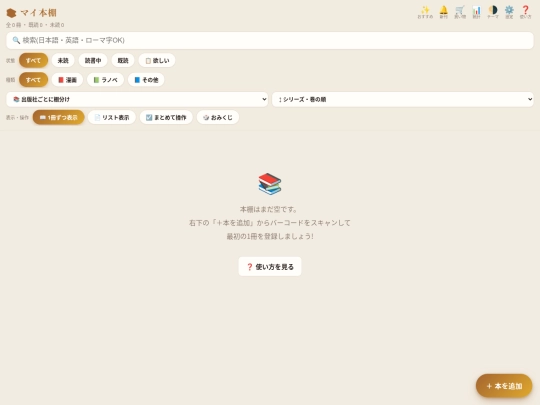Viewport: 540px width, 405px height.
Task: Click the マイ本棚 app logo
Action: [x=11, y=13]
